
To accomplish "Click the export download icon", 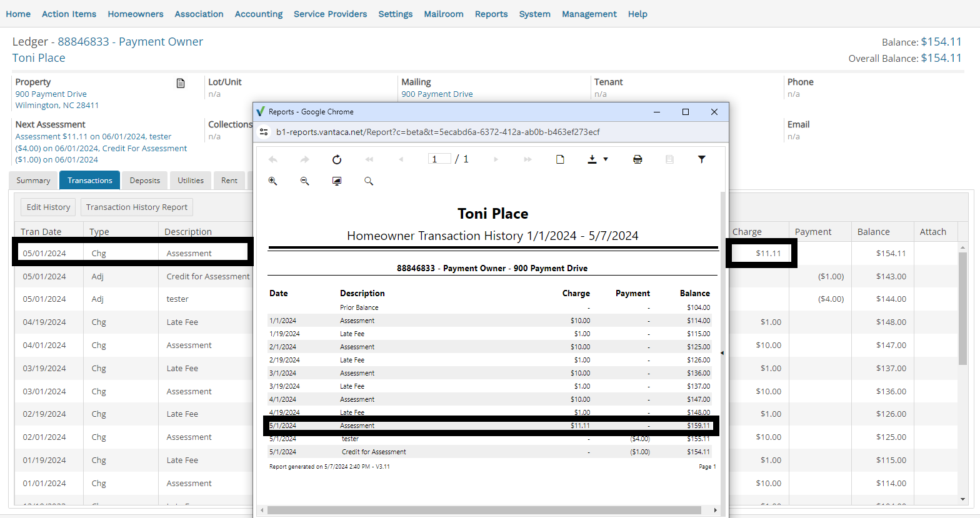I will [x=592, y=159].
